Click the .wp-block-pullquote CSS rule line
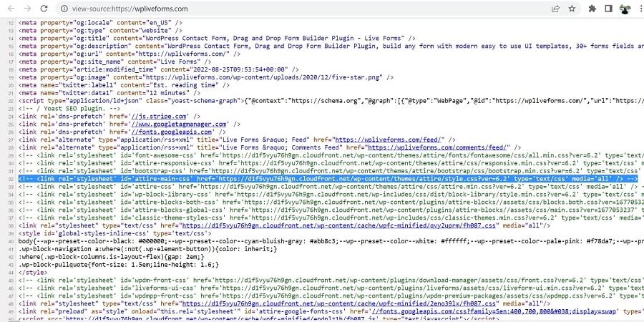The height and width of the screenshot is (322, 644). pyautogui.click(x=119, y=265)
